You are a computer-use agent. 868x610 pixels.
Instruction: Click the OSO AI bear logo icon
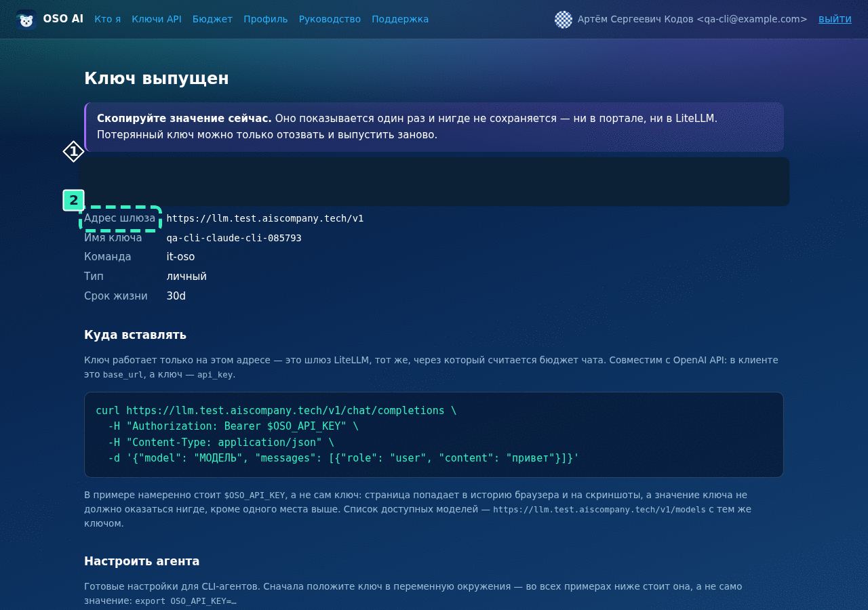[26, 20]
